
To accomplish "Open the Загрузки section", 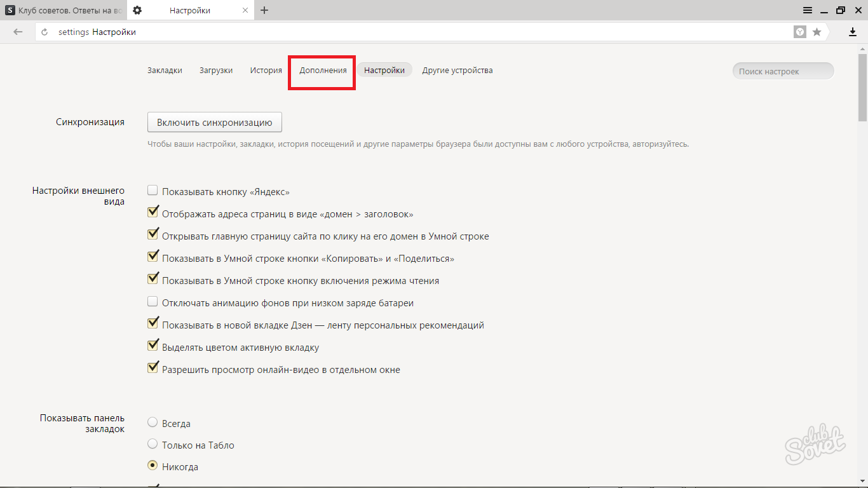I will pos(216,71).
